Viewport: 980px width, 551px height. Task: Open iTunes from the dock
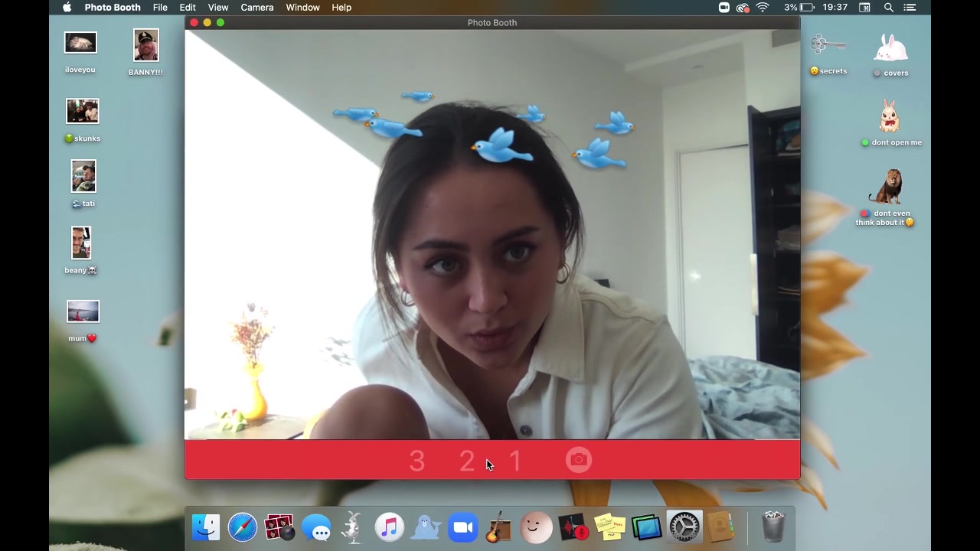390,528
